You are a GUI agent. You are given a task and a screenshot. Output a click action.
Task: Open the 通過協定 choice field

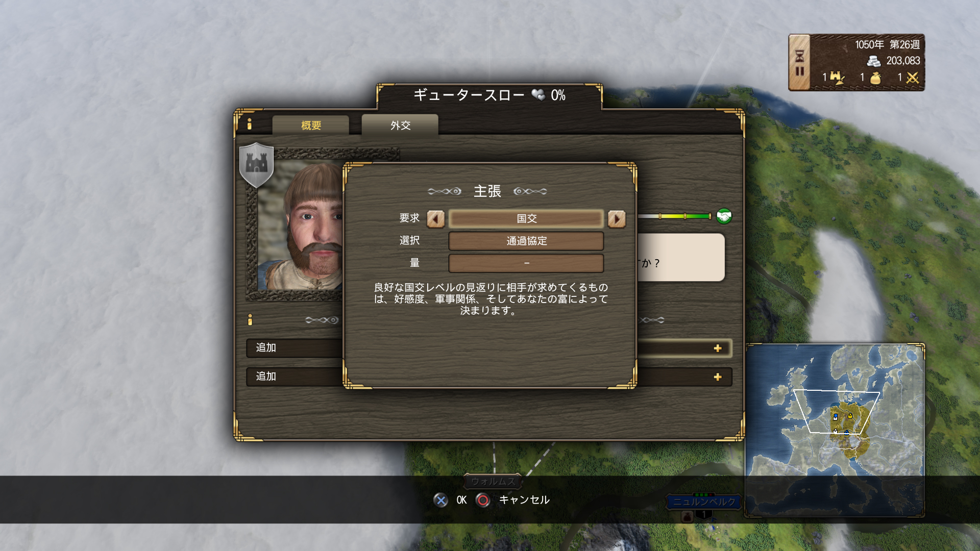[526, 241]
